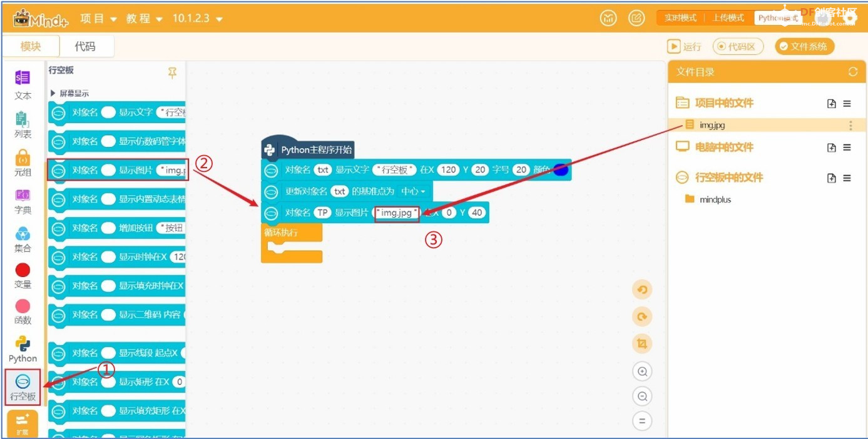This screenshot has width=868, height=439.
Task: Open the 项目 dropdown menu
Action: 98,19
